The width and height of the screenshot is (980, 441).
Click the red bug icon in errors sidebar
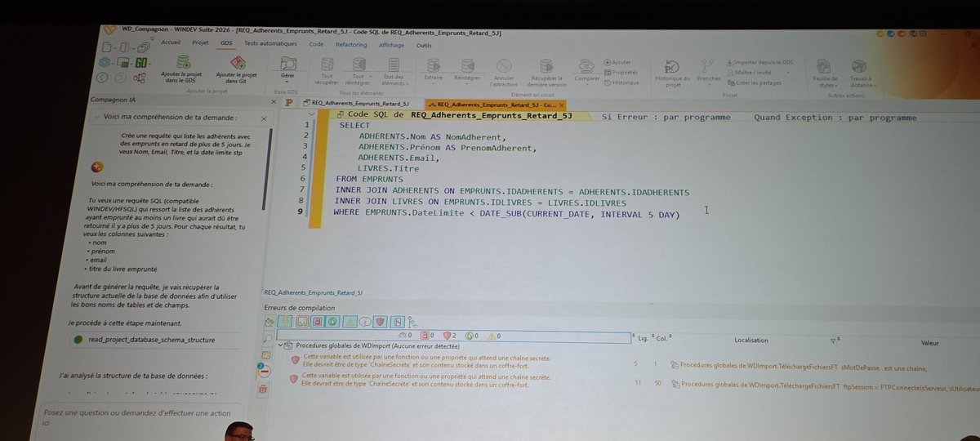[262, 390]
